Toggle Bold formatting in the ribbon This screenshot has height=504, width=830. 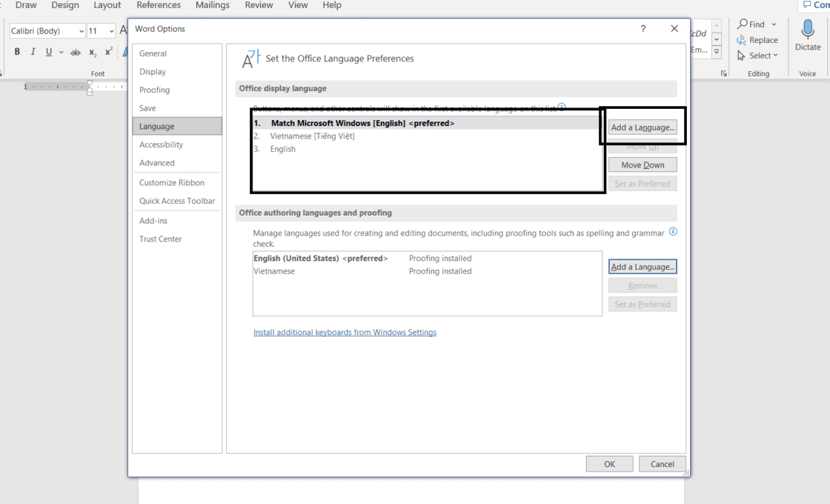17,52
